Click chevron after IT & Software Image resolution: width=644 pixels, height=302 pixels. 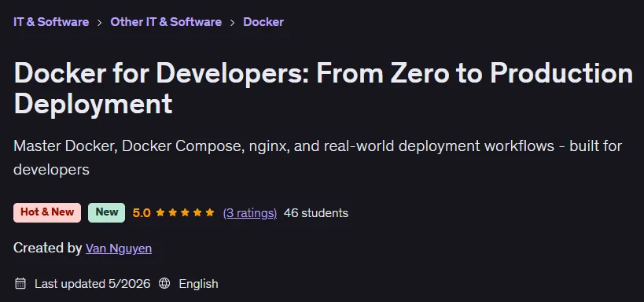coord(99,22)
